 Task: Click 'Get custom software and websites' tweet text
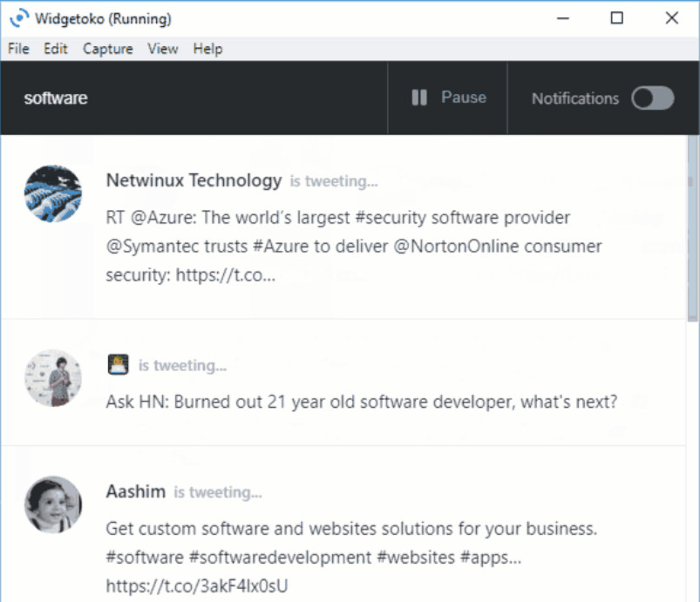pyautogui.click(x=351, y=529)
